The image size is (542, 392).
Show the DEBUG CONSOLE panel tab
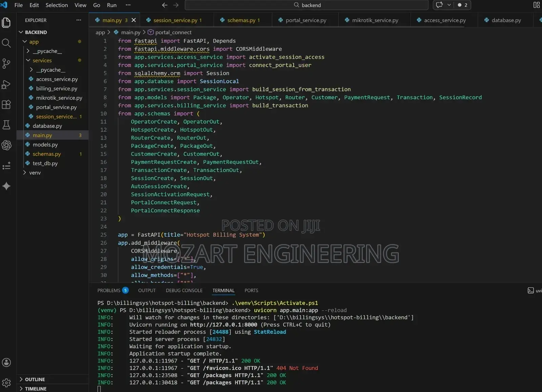click(184, 290)
